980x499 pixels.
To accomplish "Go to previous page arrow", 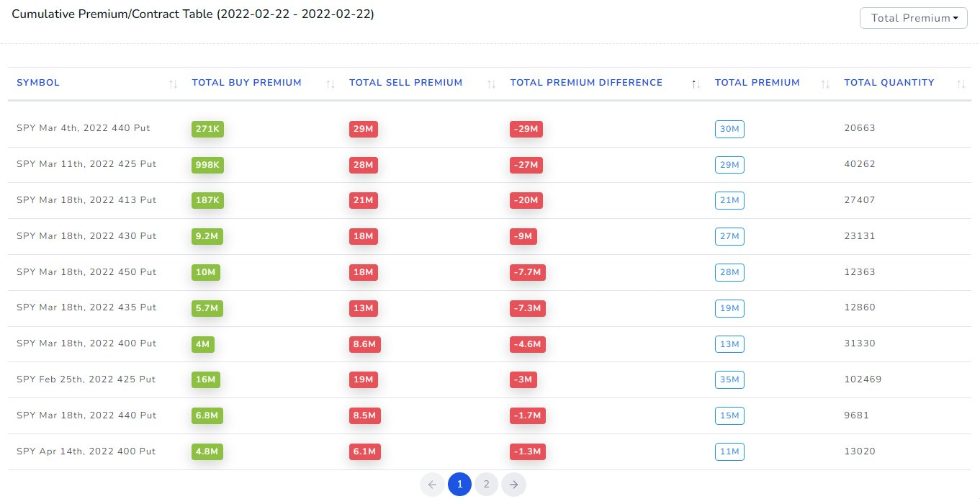I will (432, 485).
